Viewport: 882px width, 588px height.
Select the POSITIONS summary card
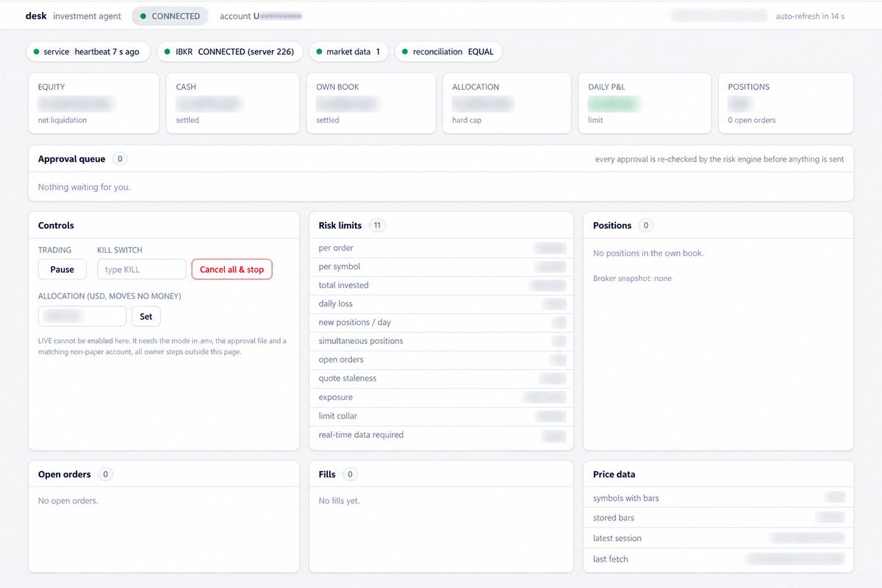786,103
